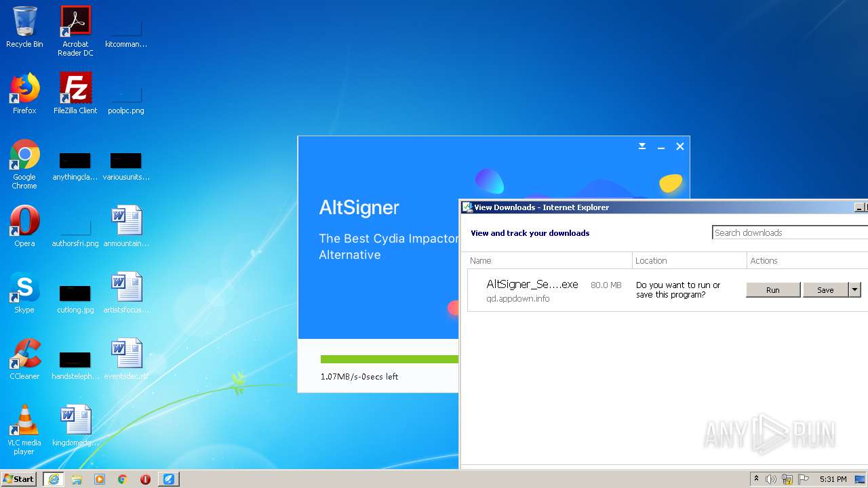Click network status tray icon
The width and height of the screenshot is (868, 488).
[787, 479]
